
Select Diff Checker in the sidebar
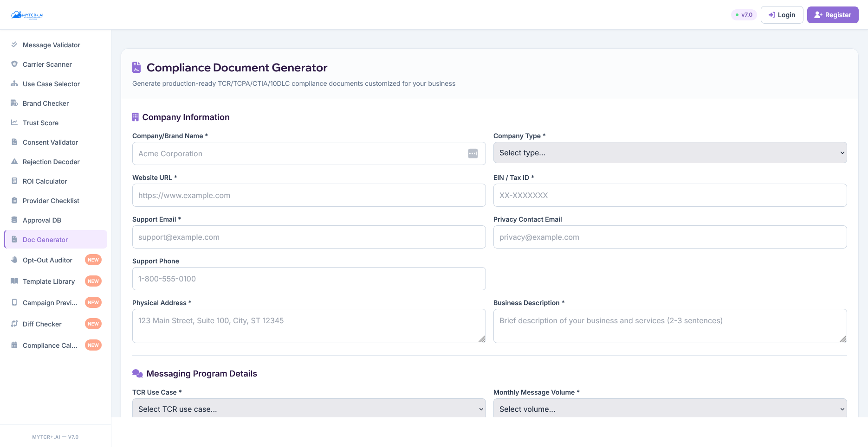[x=42, y=324]
